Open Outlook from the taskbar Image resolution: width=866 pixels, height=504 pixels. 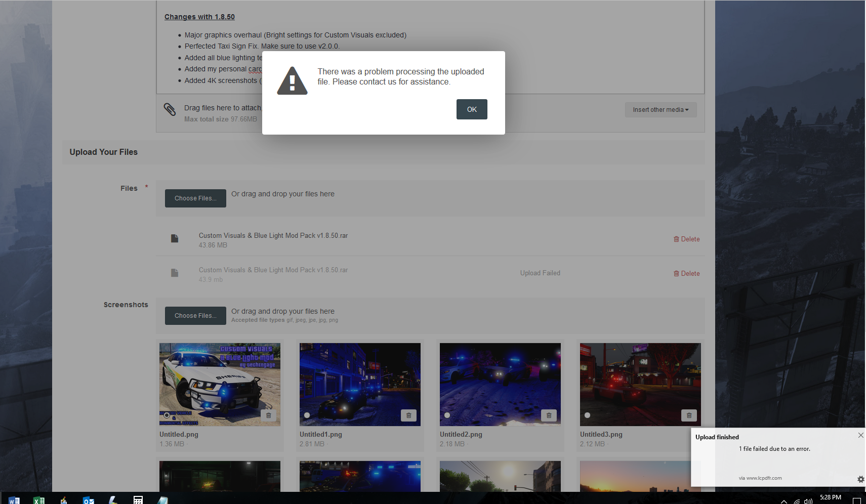(x=88, y=500)
